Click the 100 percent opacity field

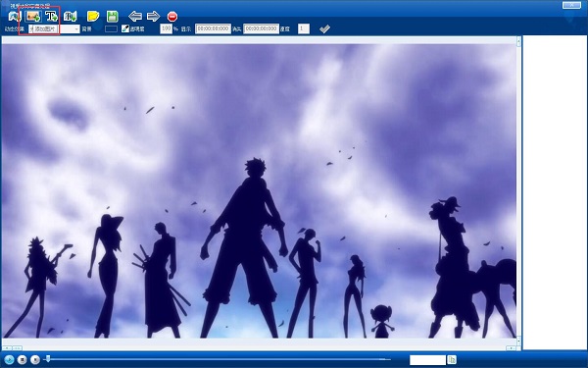[x=167, y=28]
